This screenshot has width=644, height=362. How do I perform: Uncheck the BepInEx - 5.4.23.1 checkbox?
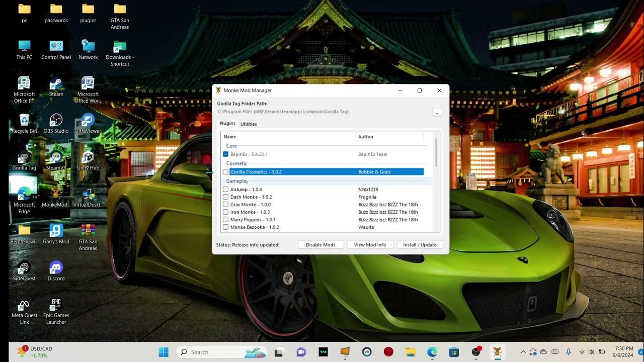click(x=225, y=154)
